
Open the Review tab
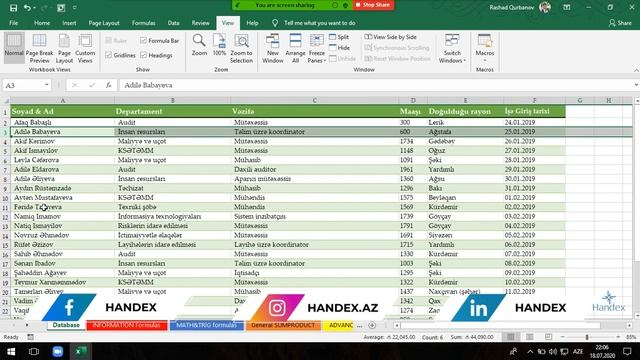(200, 23)
